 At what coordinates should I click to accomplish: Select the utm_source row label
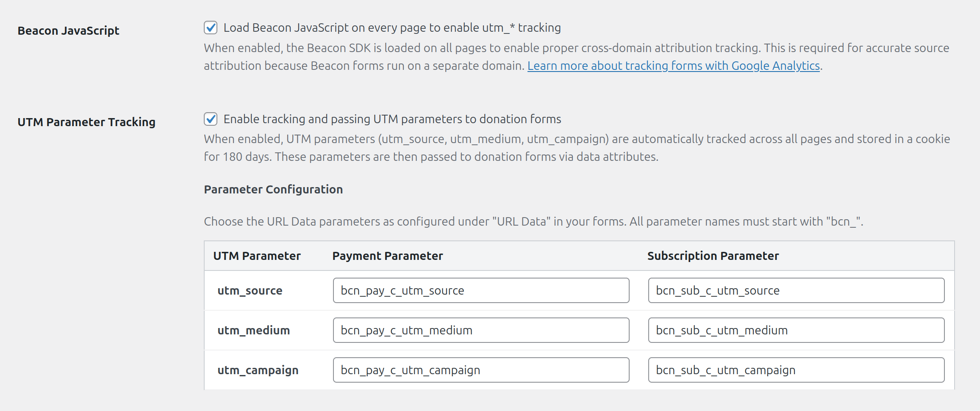click(x=249, y=290)
